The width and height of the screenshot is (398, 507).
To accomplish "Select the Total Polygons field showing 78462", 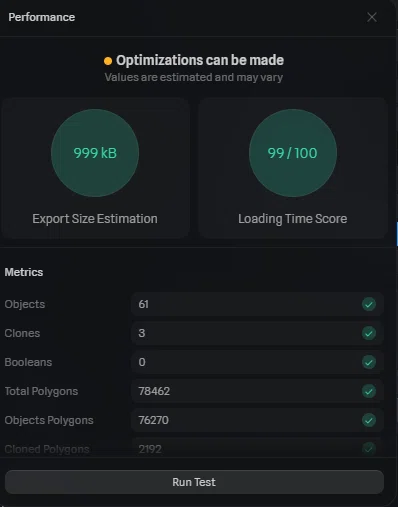I will tap(257, 391).
